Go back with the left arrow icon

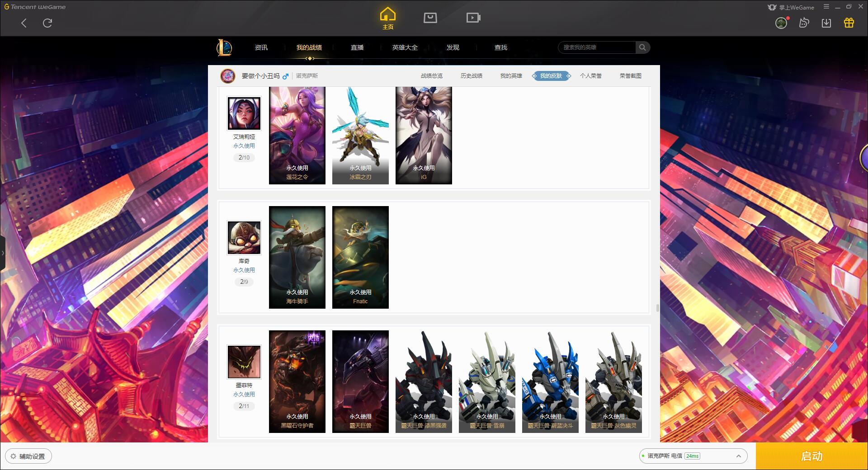24,23
